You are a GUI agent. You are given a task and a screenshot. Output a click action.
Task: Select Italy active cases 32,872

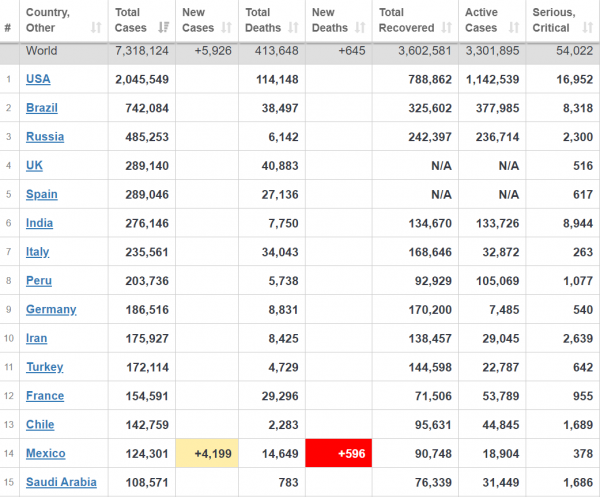501,252
